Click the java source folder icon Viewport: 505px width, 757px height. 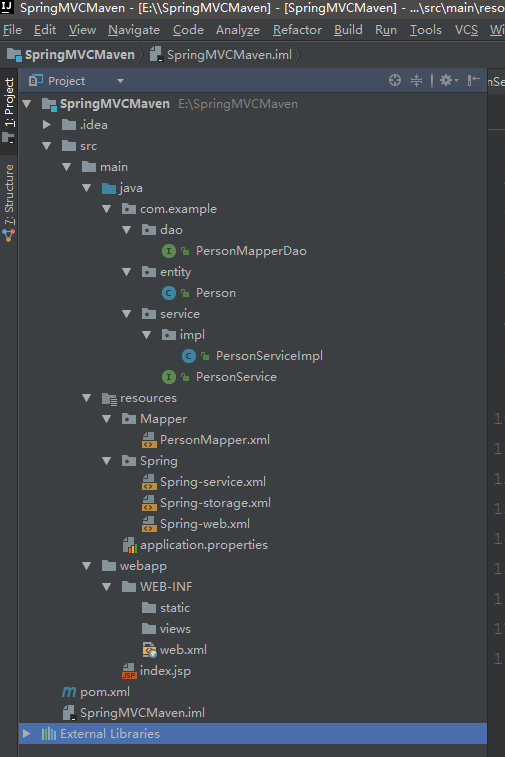109,188
